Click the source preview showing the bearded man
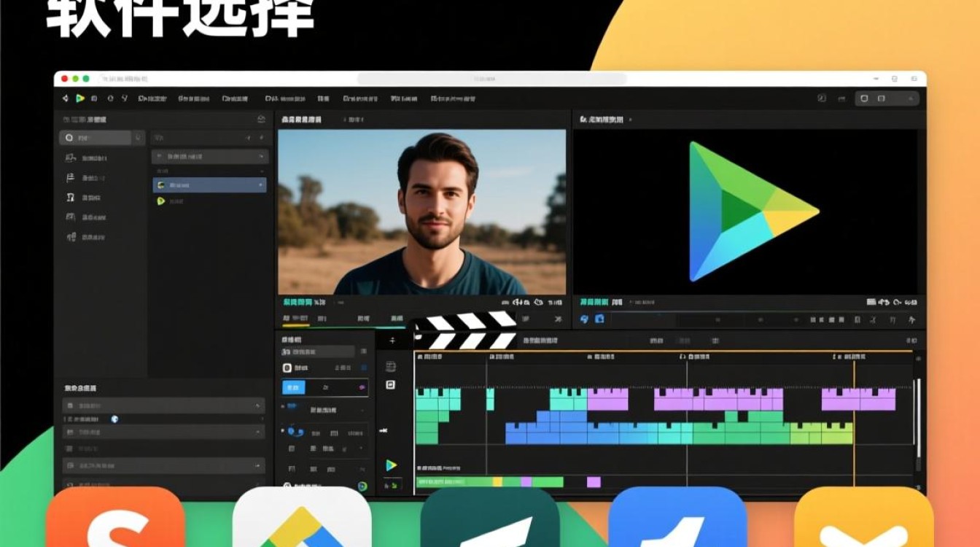This screenshot has height=547, width=980. (x=421, y=212)
